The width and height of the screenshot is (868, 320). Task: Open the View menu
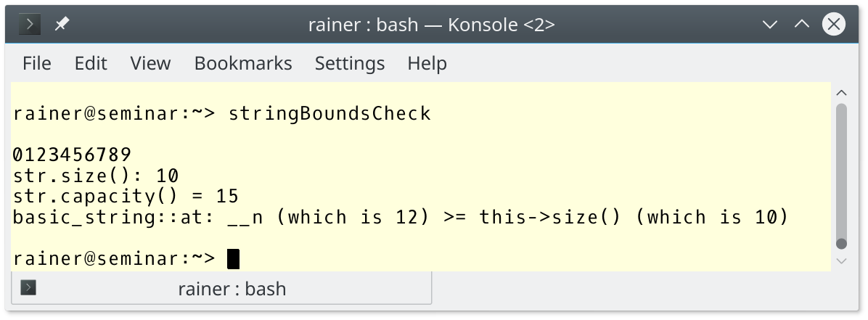[x=150, y=63]
